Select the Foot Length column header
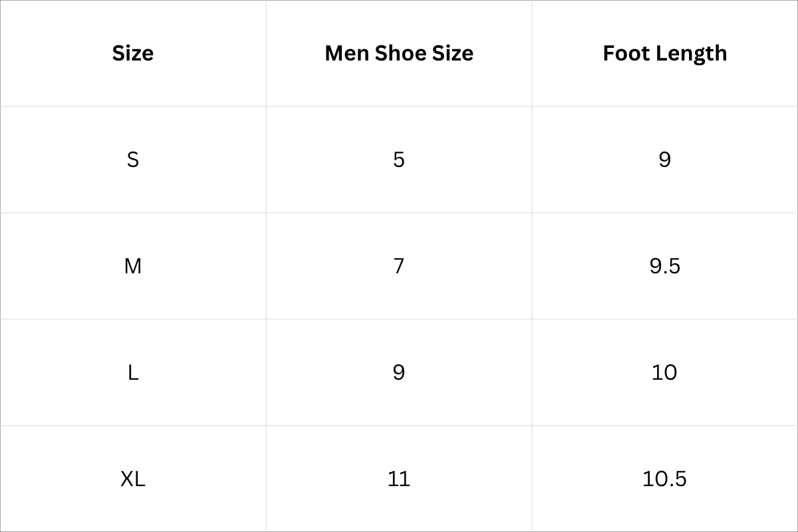798x532 pixels. (665, 53)
